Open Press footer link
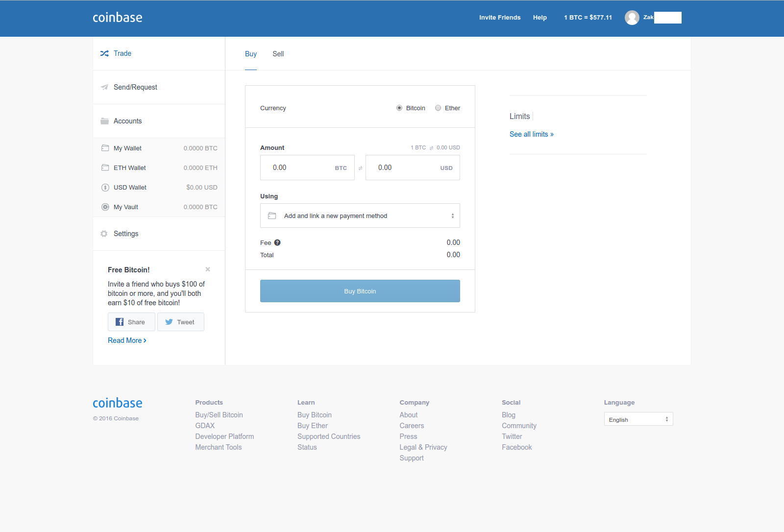This screenshot has width=784, height=532. pos(408,436)
